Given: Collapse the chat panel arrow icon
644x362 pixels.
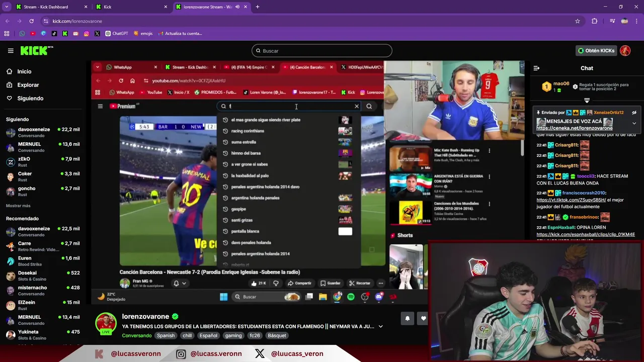Looking at the screenshot, I should [536, 68].
